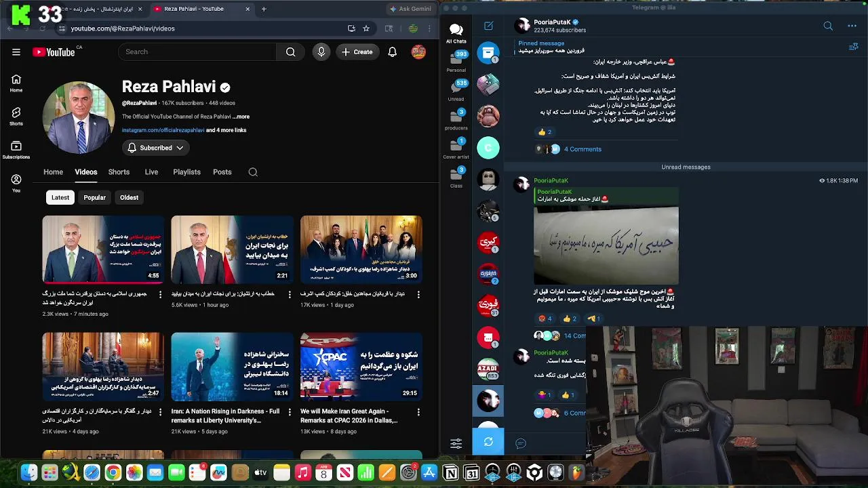
Task: Bookmark this page with star icon
Action: (366, 28)
